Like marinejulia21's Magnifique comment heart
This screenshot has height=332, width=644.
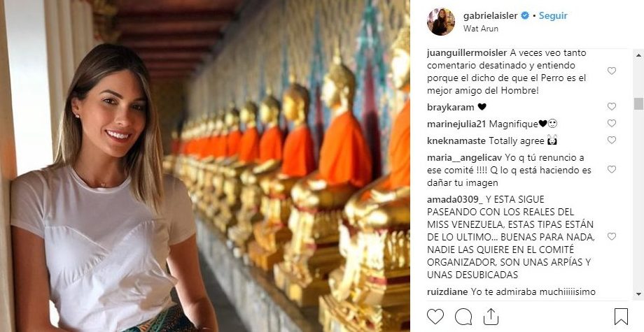tap(612, 124)
